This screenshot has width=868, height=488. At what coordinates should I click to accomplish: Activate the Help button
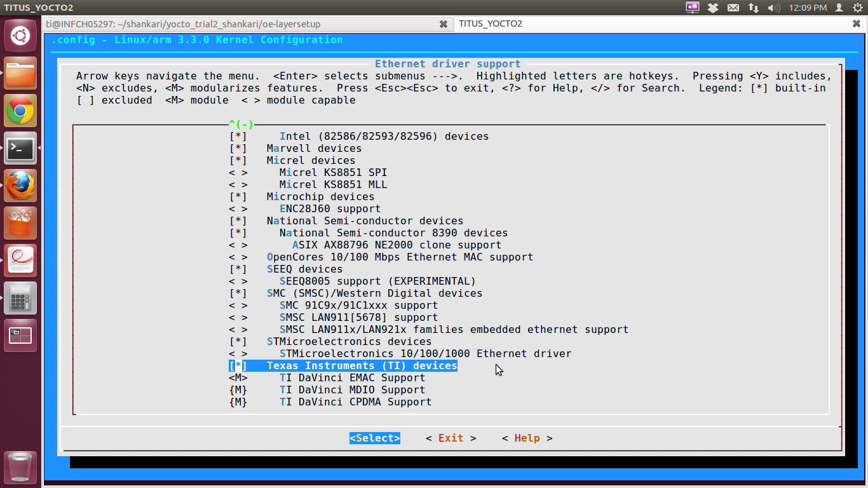[x=527, y=438]
